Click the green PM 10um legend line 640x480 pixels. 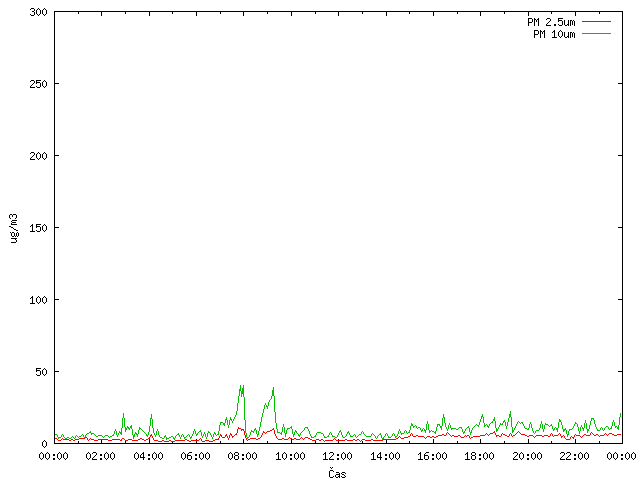click(596, 34)
